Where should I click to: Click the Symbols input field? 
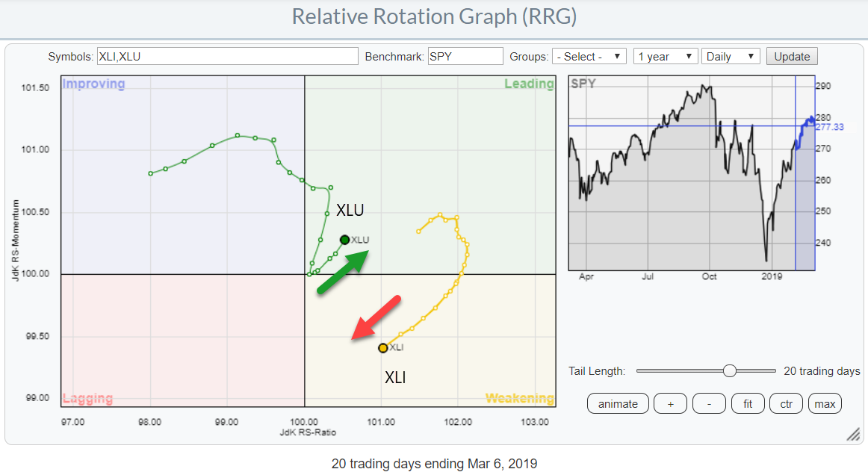(227, 57)
